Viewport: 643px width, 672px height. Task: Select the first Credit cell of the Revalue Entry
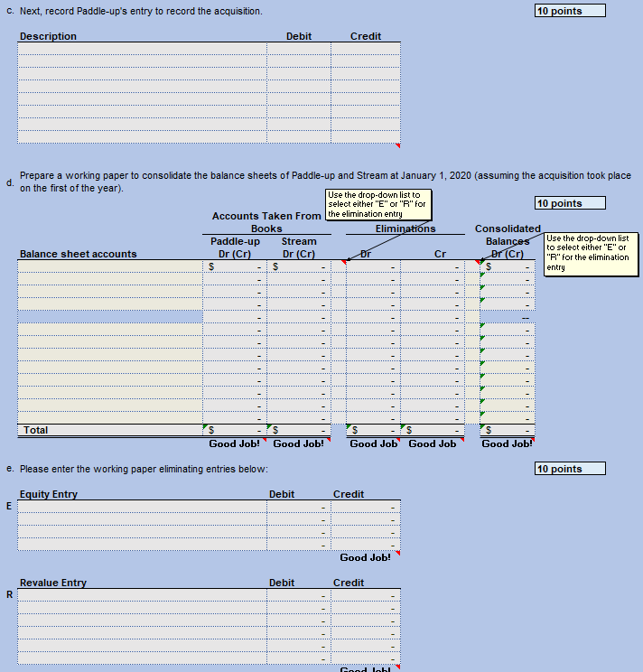click(366, 595)
